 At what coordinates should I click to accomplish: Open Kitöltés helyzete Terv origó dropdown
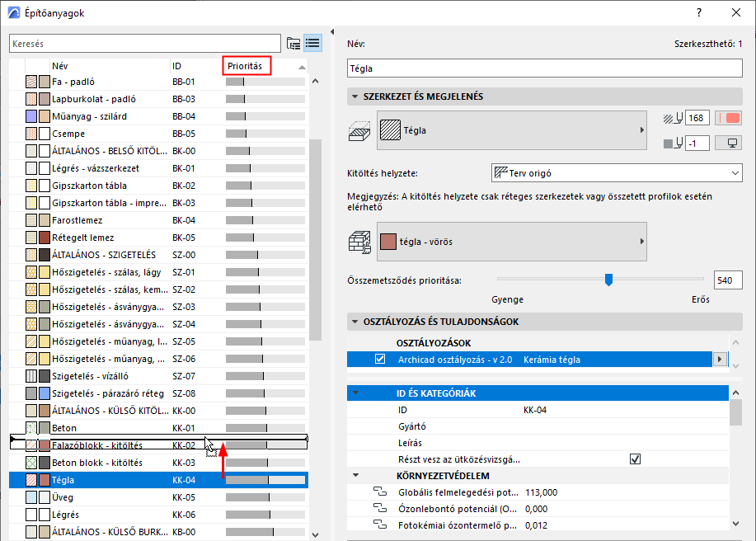click(617, 173)
